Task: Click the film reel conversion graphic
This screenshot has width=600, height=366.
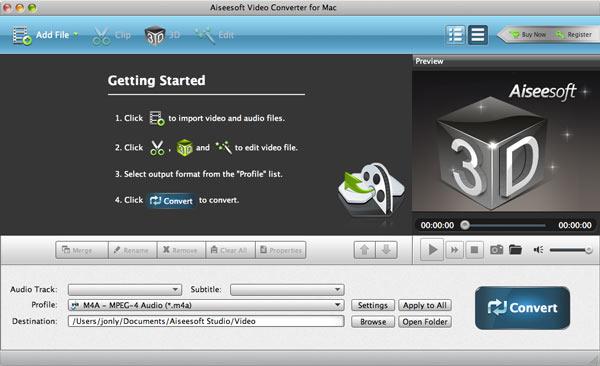Action: click(x=371, y=189)
